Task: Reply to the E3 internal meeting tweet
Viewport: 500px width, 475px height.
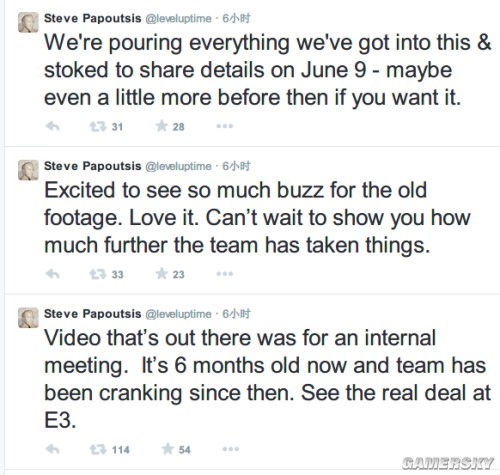Action: 53,449
